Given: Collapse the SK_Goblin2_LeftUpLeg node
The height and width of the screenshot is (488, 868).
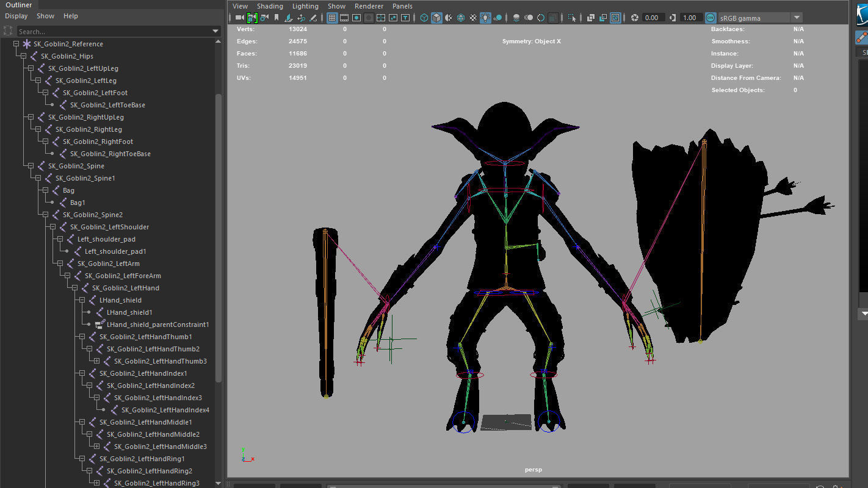Looking at the screenshot, I should coord(31,68).
